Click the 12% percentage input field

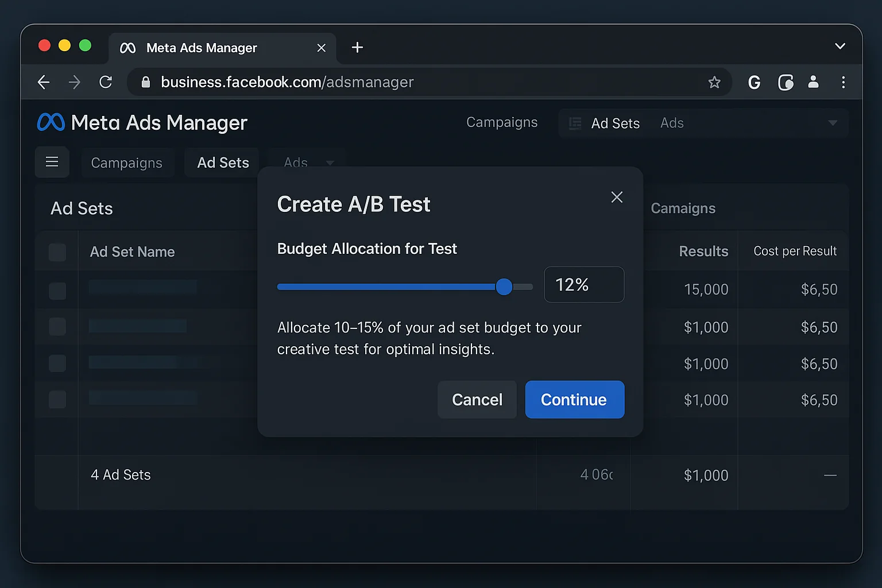[584, 284]
